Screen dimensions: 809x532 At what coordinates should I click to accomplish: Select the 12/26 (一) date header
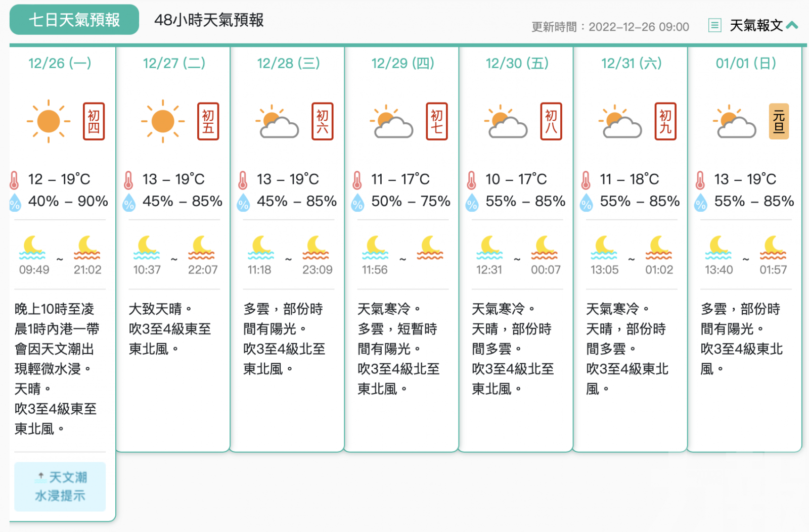(x=60, y=63)
